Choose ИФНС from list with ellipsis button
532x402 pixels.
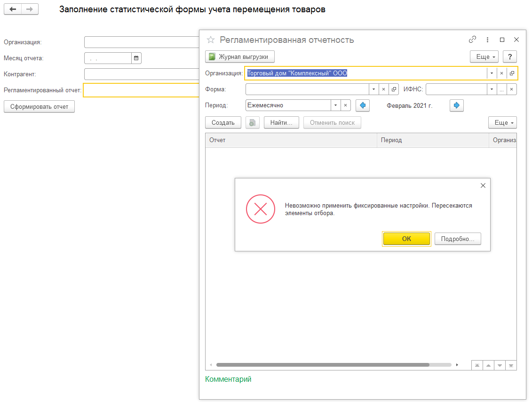(501, 89)
